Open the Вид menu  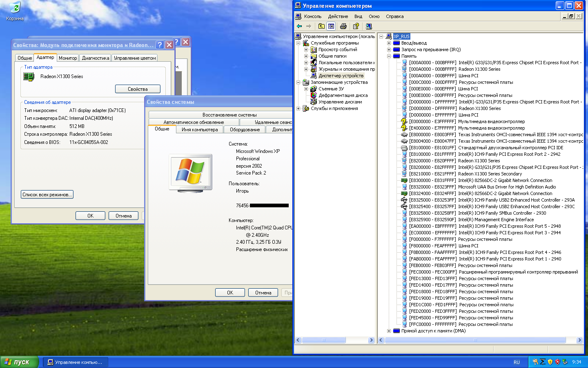tap(358, 16)
